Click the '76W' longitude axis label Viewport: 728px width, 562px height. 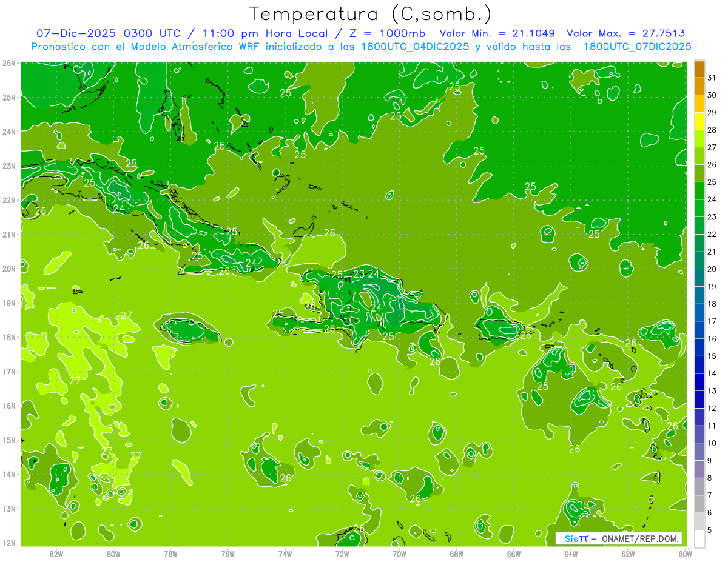coord(227,554)
